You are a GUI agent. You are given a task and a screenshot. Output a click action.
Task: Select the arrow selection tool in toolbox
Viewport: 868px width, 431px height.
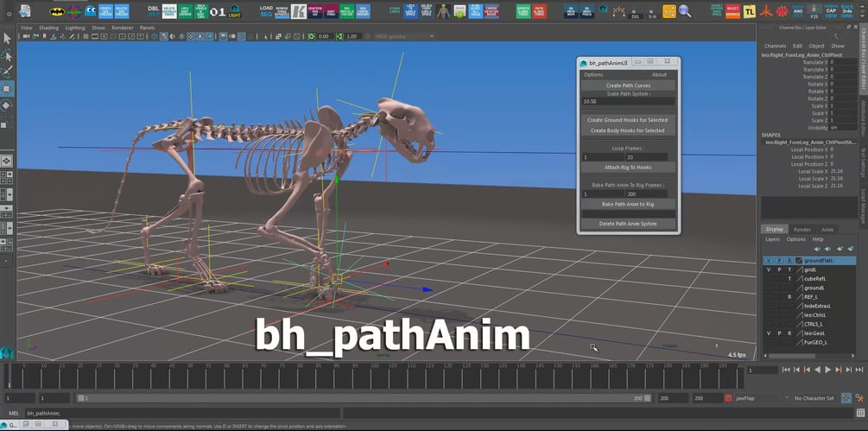tap(7, 39)
